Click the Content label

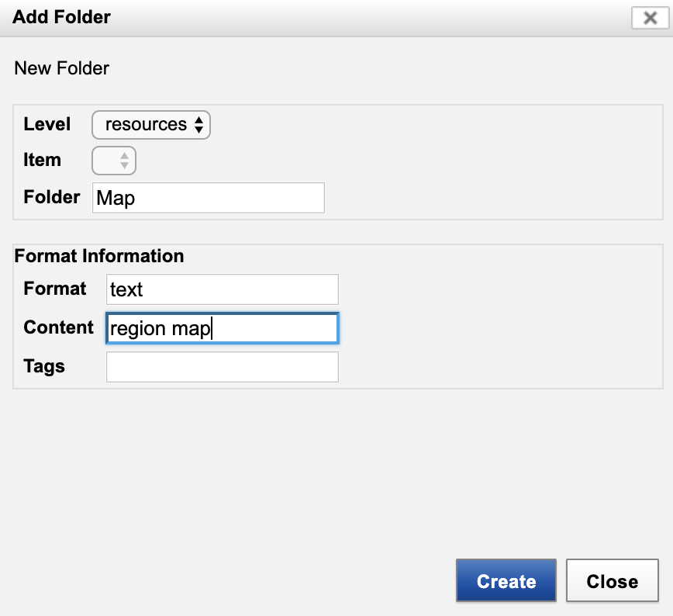click(59, 327)
